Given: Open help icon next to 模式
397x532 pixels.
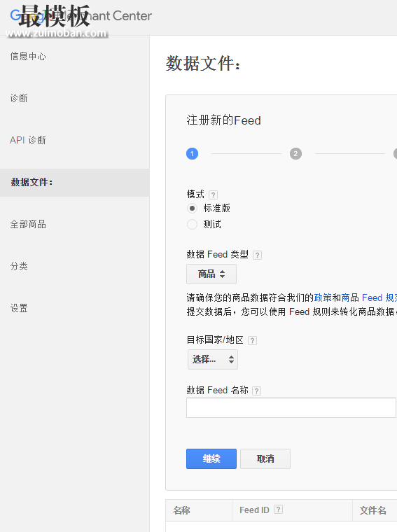Looking at the screenshot, I should [213, 195].
